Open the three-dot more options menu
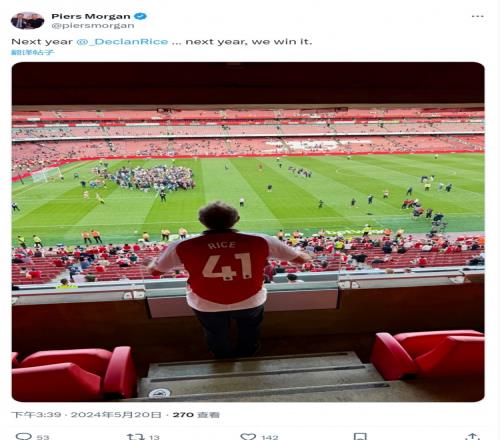 [477, 16]
